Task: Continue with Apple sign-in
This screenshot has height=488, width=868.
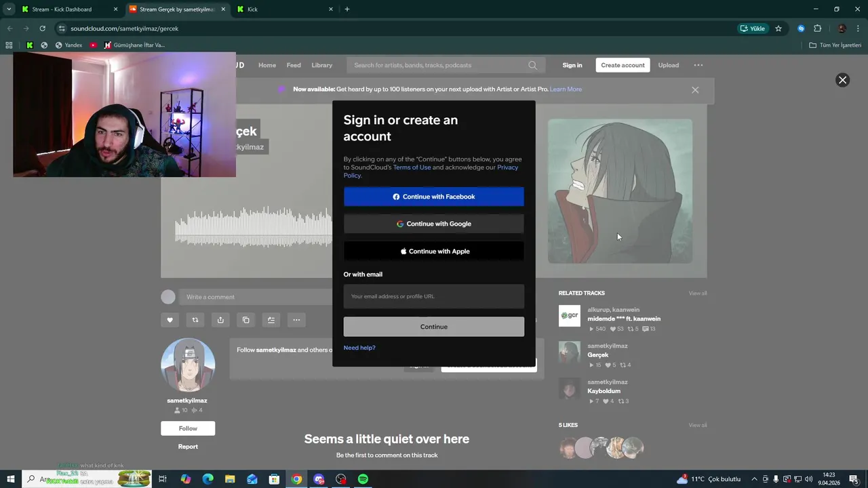Action: (434, 251)
